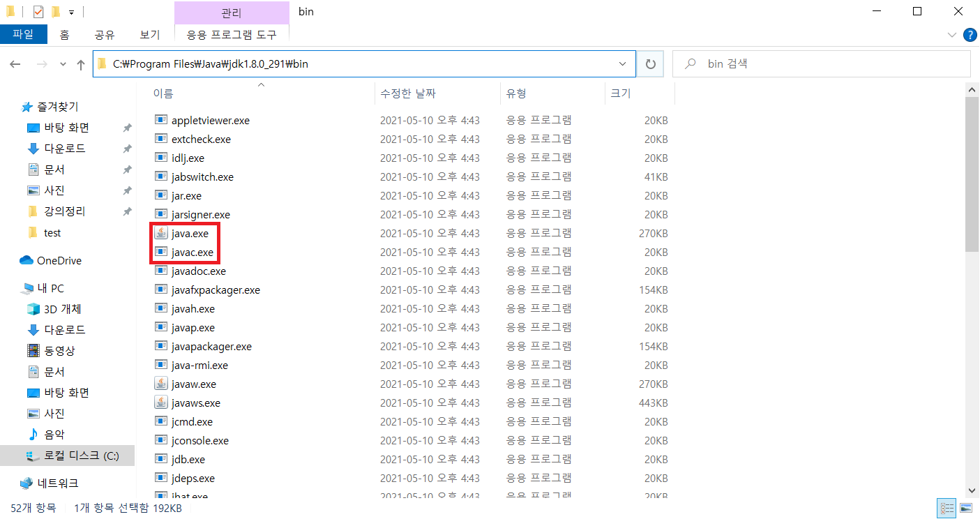Switch to details view layout button
980x519 pixels.
point(947,508)
